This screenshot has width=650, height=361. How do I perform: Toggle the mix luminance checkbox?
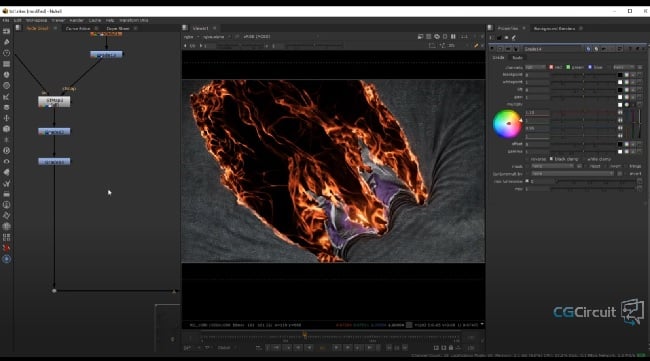tap(527, 181)
